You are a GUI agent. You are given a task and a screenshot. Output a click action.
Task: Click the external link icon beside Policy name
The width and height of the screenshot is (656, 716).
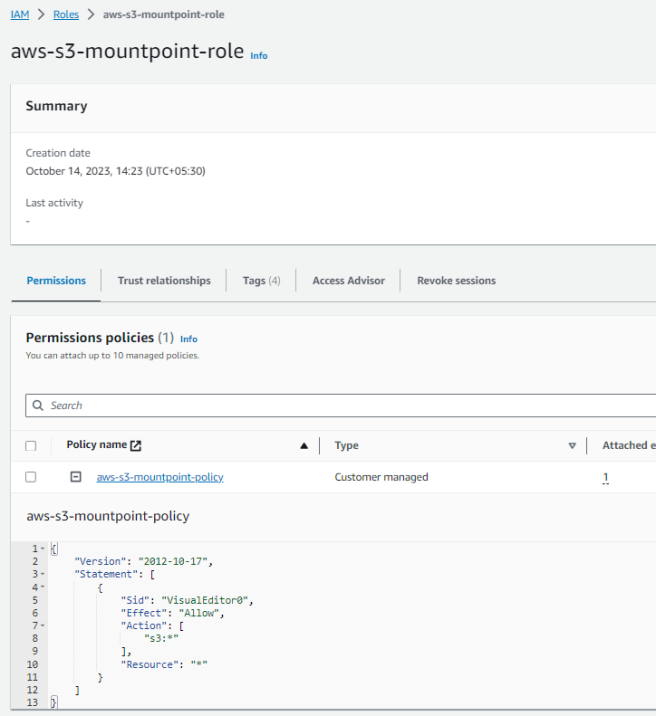tap(136, 446)
